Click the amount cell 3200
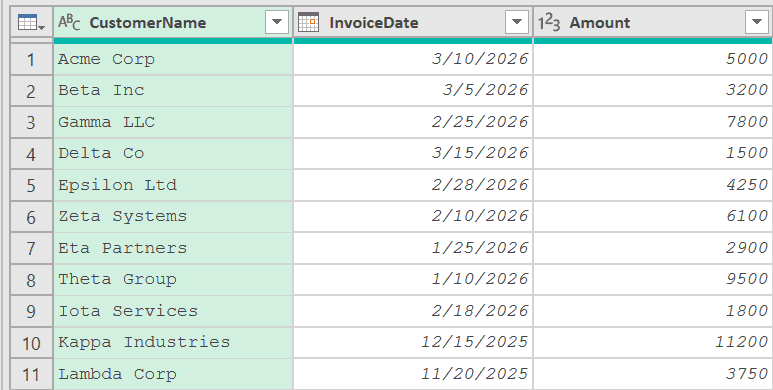 pos(653,91)
